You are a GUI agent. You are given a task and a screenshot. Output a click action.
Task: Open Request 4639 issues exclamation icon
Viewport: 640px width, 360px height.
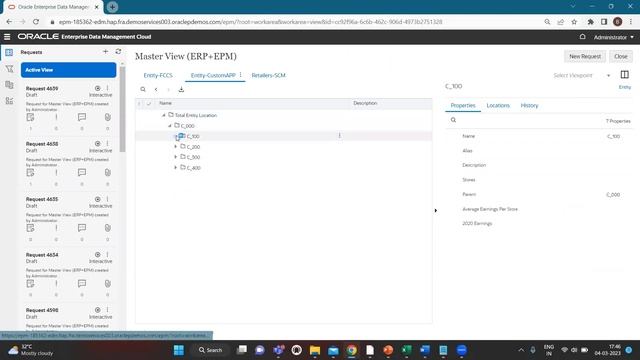[56, 118]
